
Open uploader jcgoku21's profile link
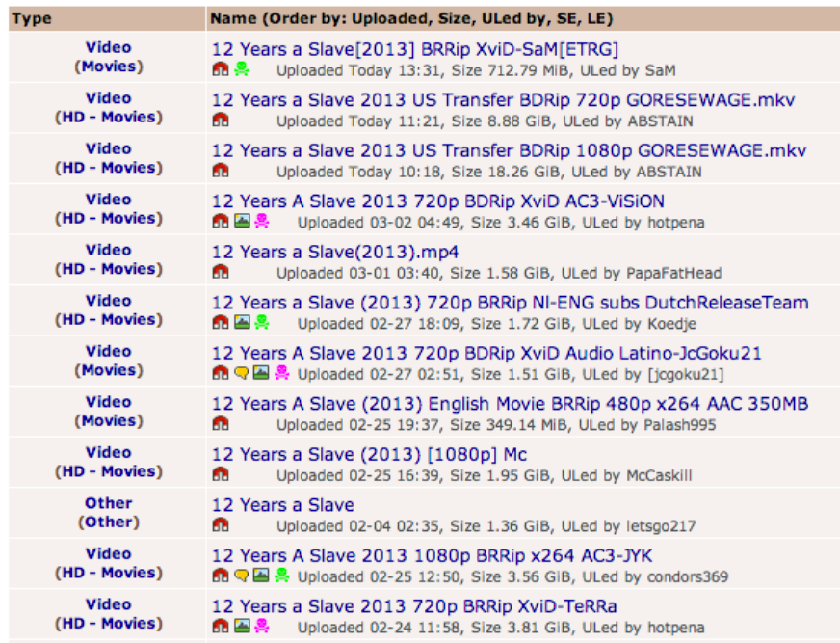pos(686,374)
